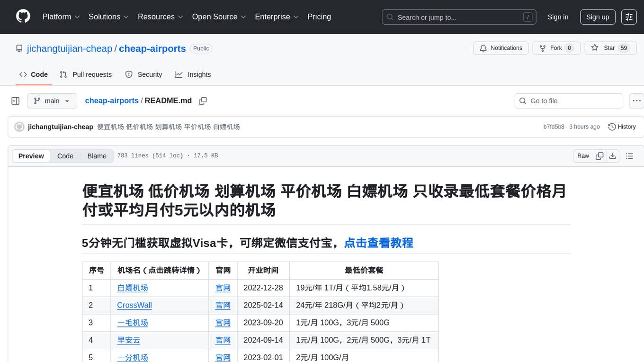644x362 pixels.
Task: Click the 最低价套餐 column header
Action: [364, 271]
